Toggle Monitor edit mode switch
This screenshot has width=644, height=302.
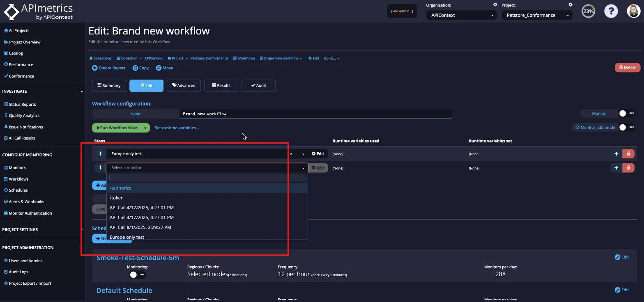[x=626, y=127]
